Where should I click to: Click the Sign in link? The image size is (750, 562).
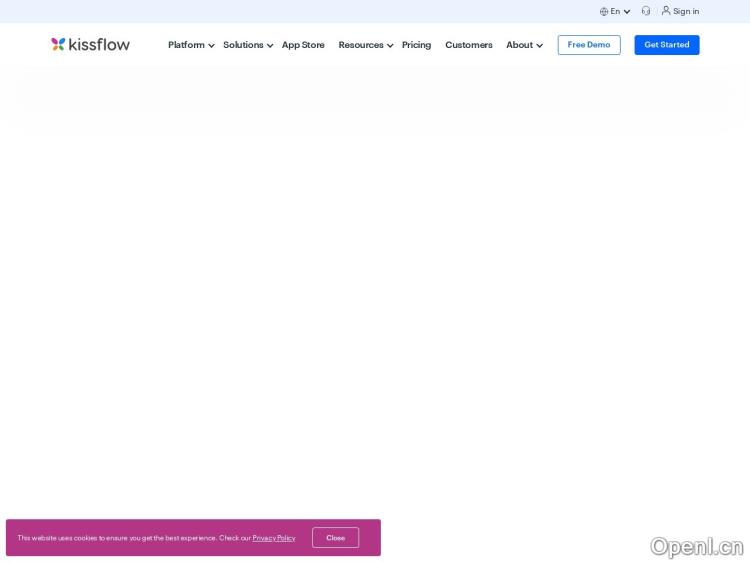pyautogui.click(x=686, y=11)
